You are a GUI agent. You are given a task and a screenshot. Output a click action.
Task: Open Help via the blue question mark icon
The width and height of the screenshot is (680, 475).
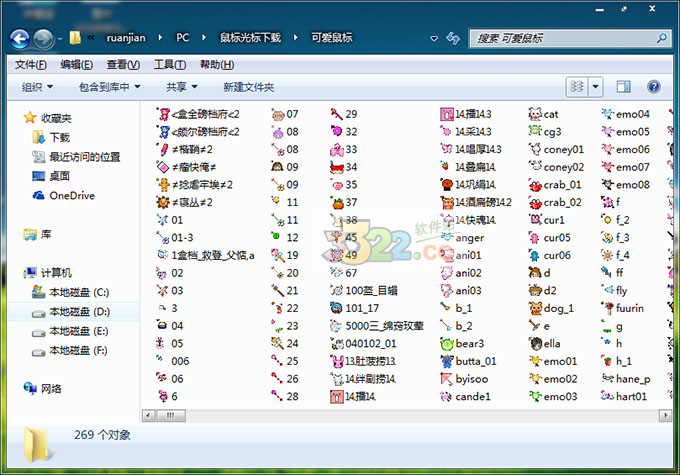pyautogui.click(x=653, y=87)
